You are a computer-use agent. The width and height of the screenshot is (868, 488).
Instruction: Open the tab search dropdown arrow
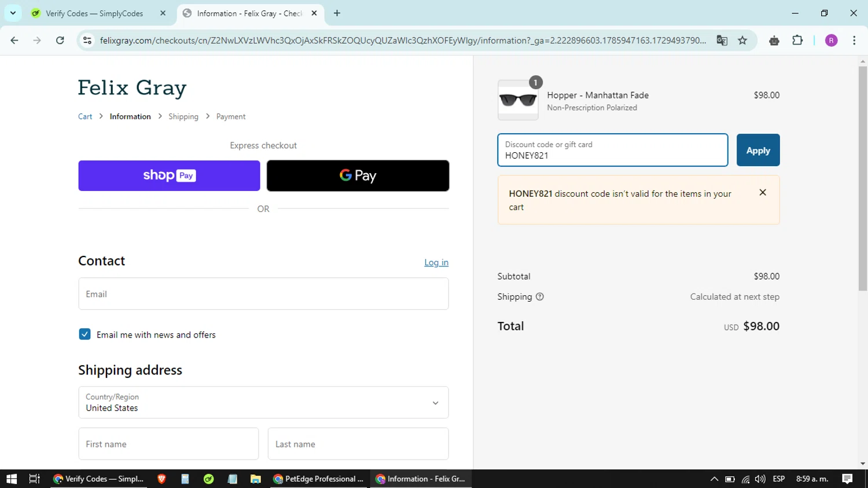(13, 13)
